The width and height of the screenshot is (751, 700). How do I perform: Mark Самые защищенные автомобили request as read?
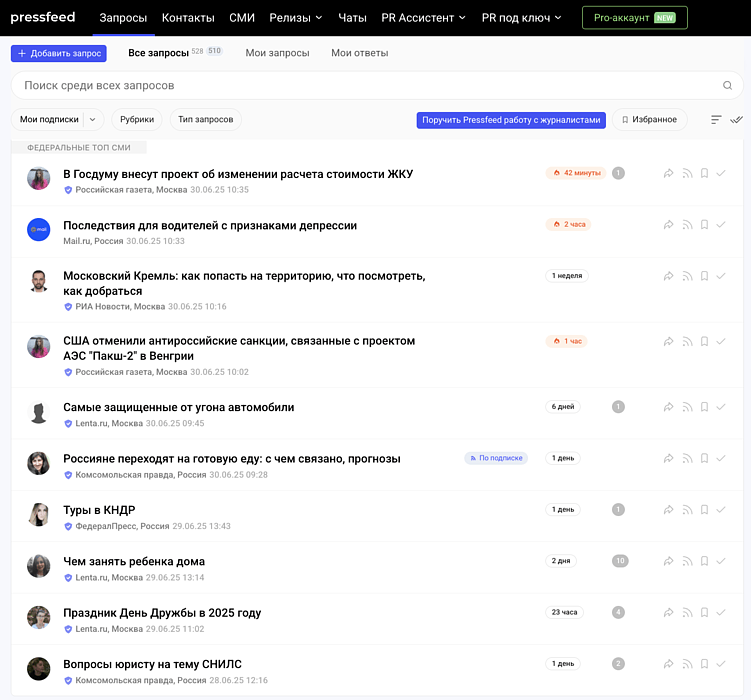[721, 407]
